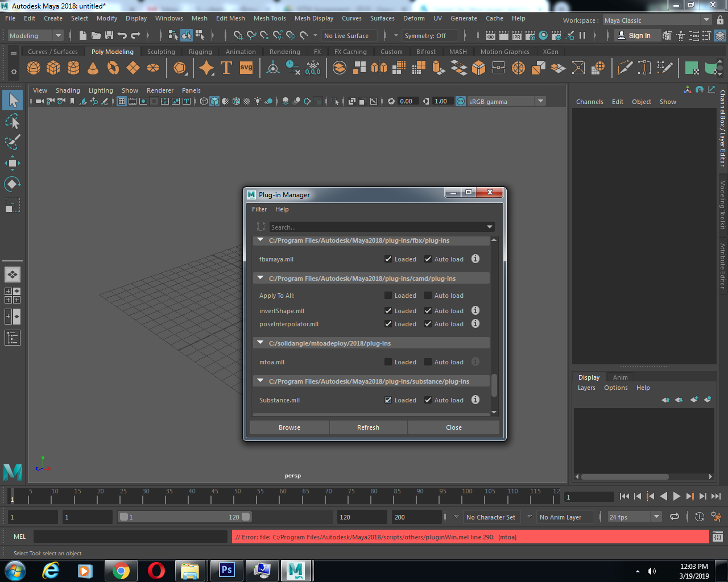Switch to the Sculpting shelf tab
Image resolution: width=728 pixels, height=582 pixels.
(x=161, y=51)
